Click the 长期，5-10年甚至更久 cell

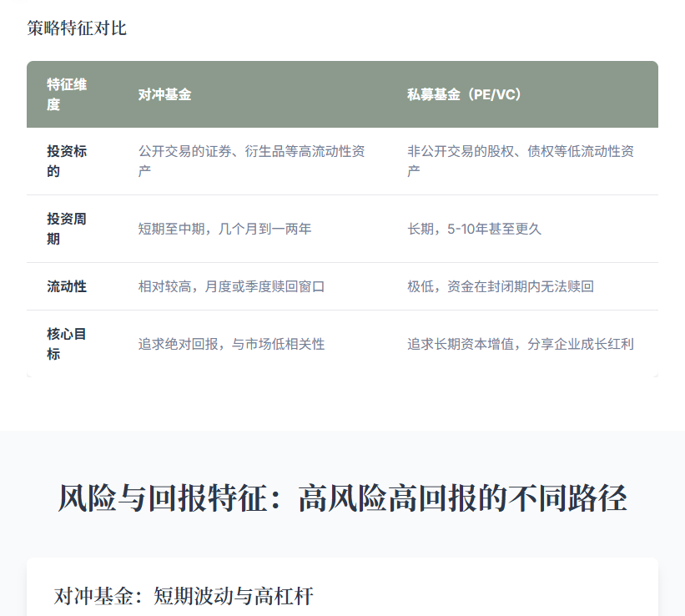coord(474,229)
